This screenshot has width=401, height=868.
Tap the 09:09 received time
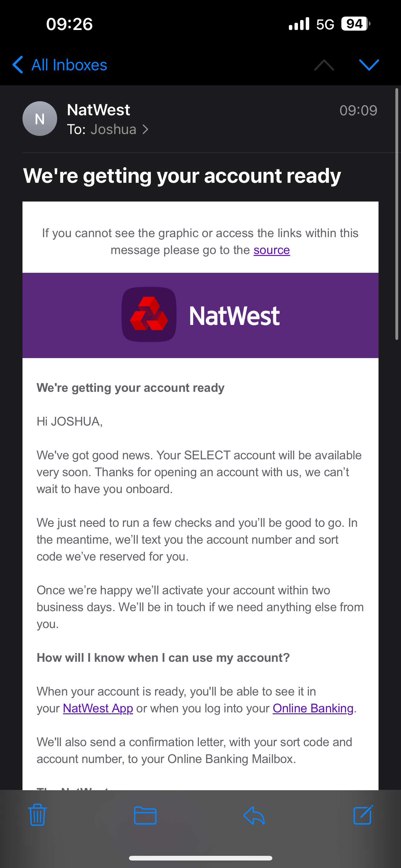358,111
